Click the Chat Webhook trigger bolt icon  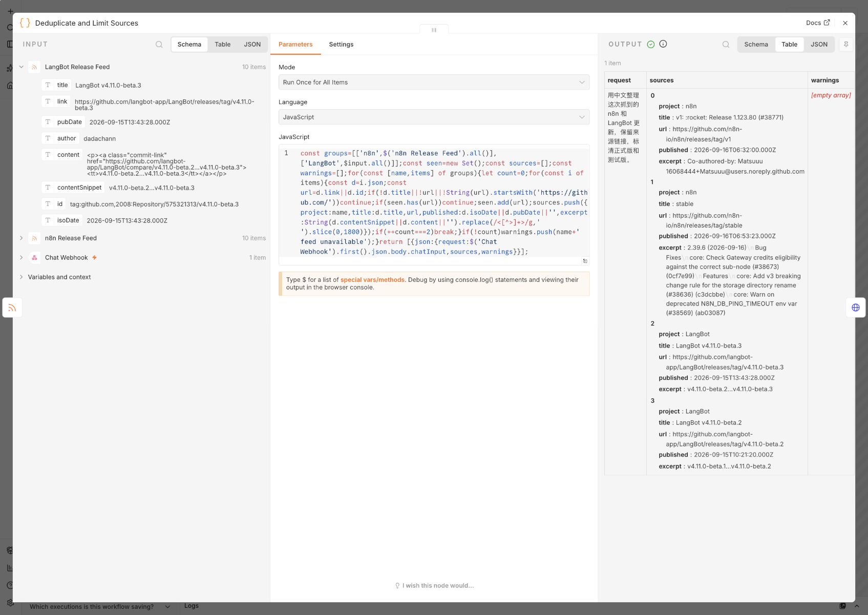[x=94, y=258]
